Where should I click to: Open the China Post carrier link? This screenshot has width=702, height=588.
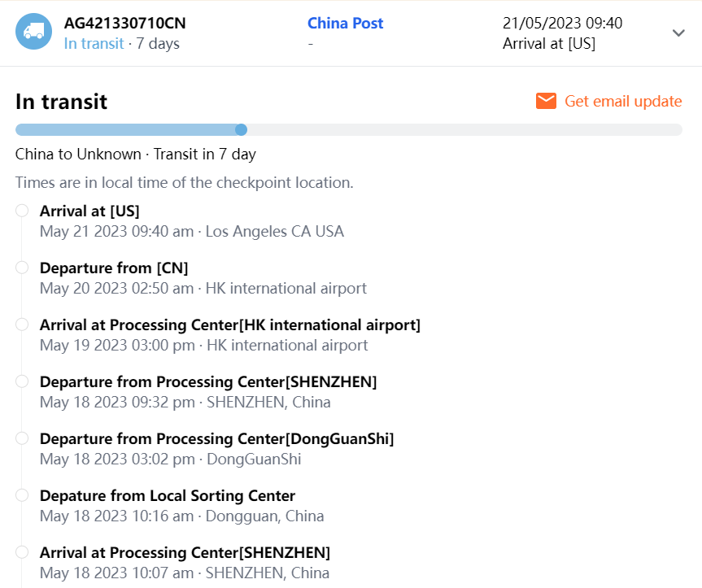pos(345,24)
